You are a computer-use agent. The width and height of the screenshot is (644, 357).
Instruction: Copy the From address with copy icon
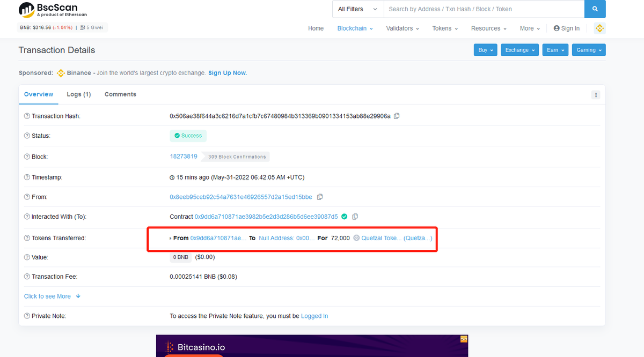[320, 197]
